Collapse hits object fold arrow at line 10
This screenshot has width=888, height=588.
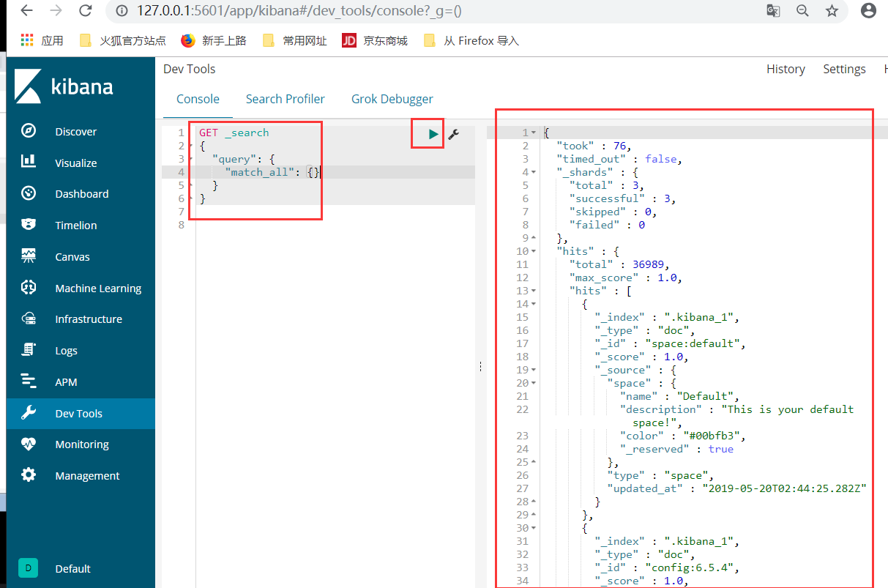pos(534,251)
